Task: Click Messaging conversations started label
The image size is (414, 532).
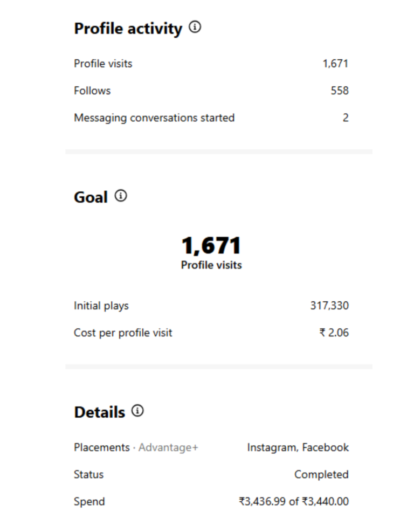Action: 154,118
